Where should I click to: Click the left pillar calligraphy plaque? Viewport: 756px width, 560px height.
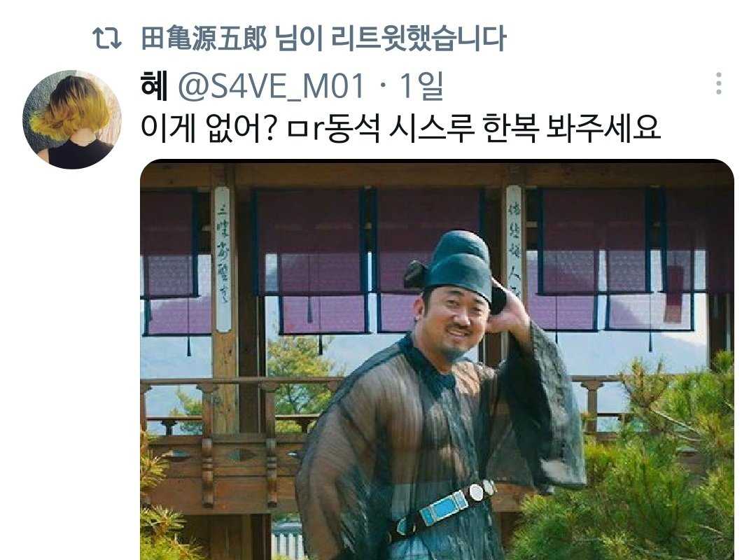point(223,259)
